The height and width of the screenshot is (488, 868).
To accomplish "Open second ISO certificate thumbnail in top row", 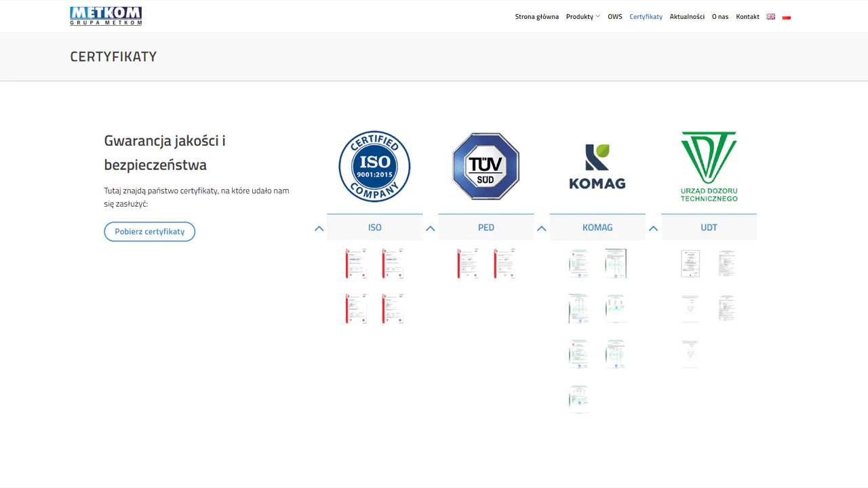I will (x=393, y=264).
